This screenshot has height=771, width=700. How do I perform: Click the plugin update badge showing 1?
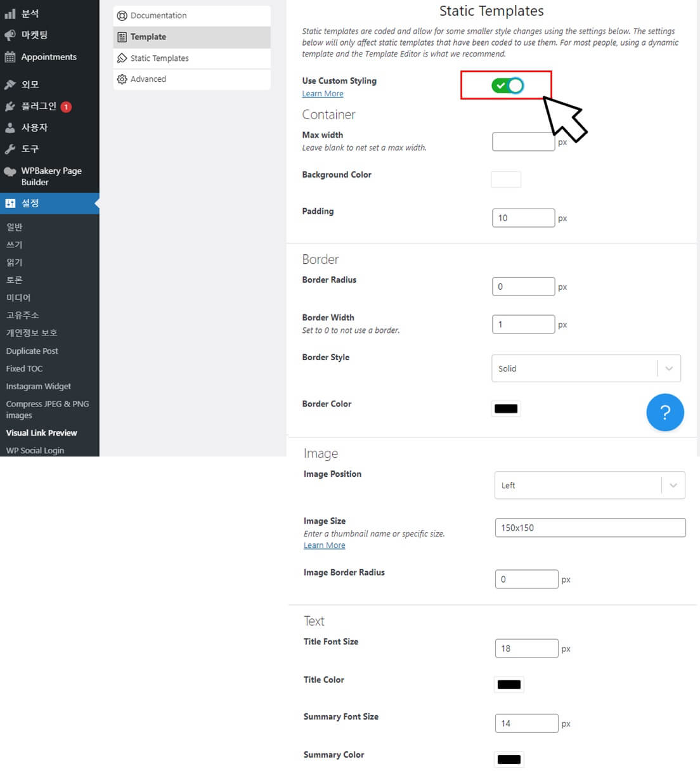[x=66, y=107]
